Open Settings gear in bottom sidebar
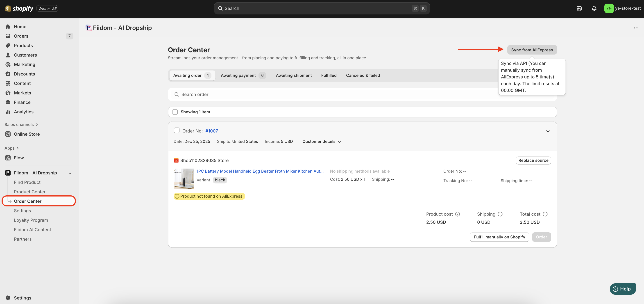This screenshot has width=644, height=304. point(8,298)
